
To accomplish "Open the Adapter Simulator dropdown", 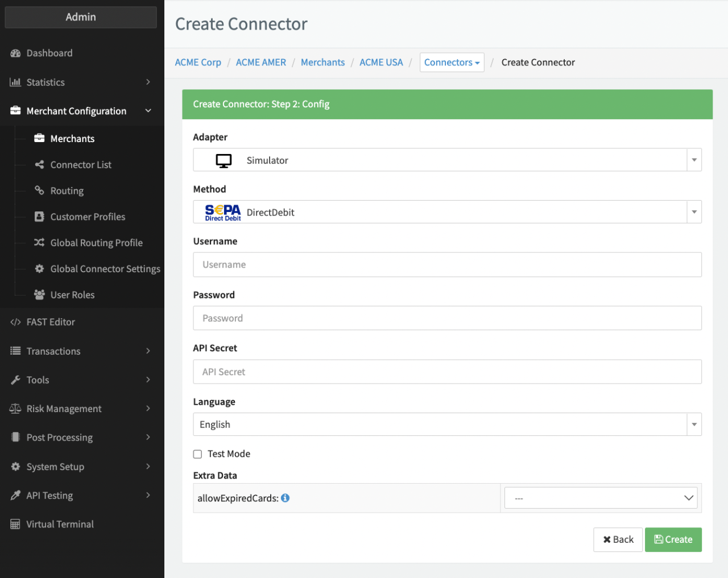I will (447, 160).
